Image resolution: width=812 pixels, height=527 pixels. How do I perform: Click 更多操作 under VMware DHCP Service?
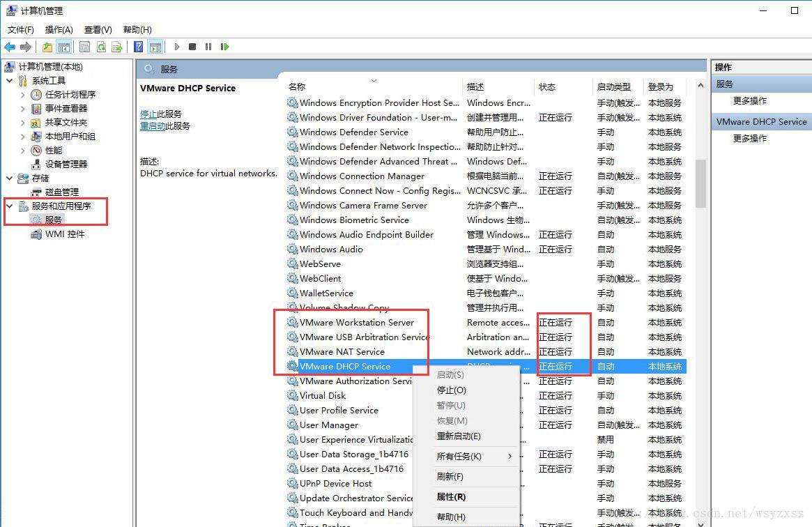(x=750, y=139)
